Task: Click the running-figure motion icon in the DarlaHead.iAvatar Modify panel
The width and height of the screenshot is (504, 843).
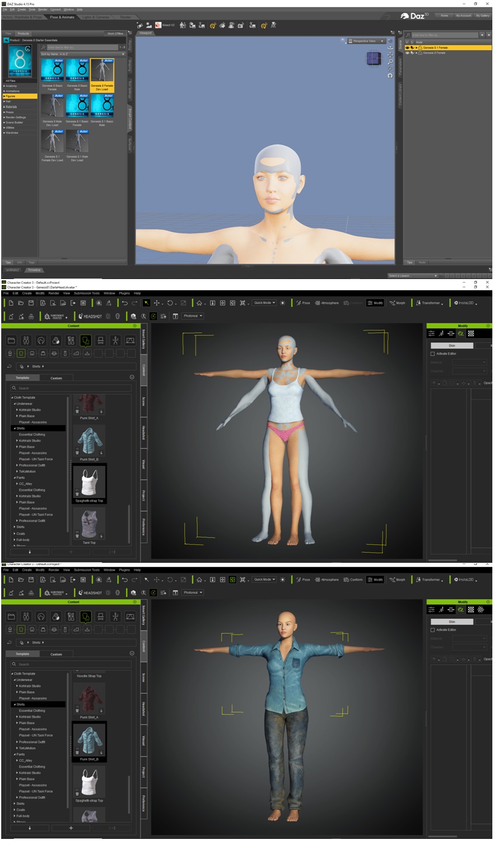Action: 442,333
